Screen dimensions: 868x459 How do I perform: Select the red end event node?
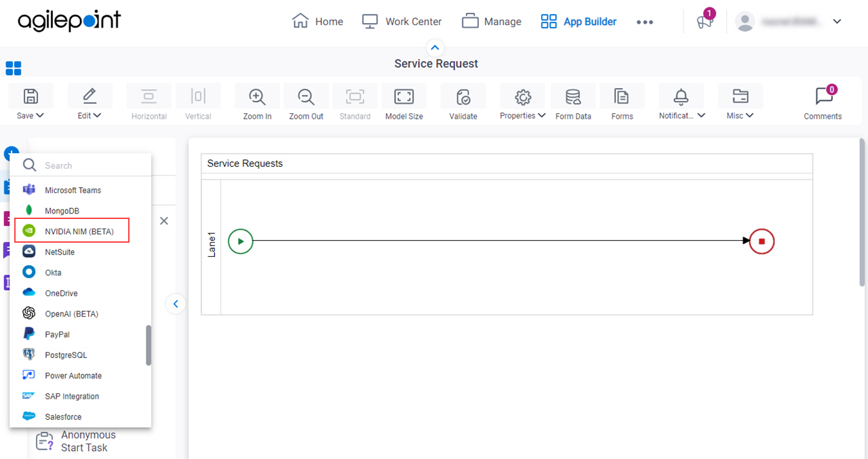762,241
